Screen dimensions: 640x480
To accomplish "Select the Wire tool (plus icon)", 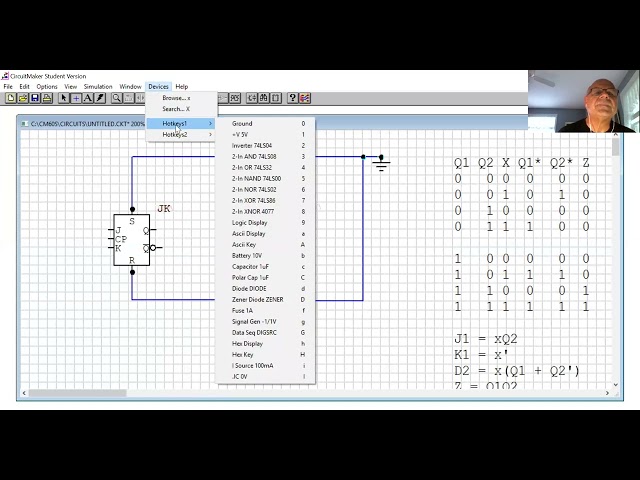I will [76, 98].
